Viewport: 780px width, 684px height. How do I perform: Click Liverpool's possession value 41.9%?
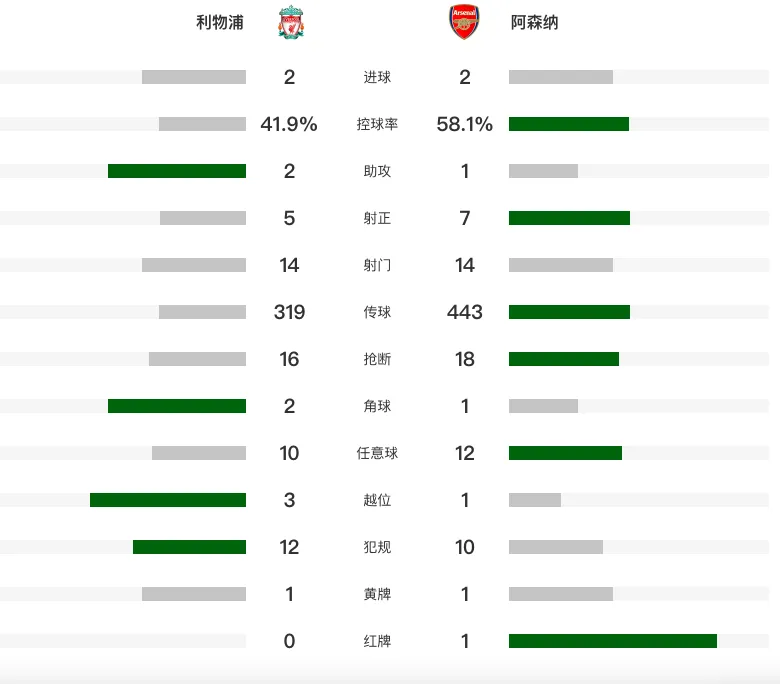(289, 124)
